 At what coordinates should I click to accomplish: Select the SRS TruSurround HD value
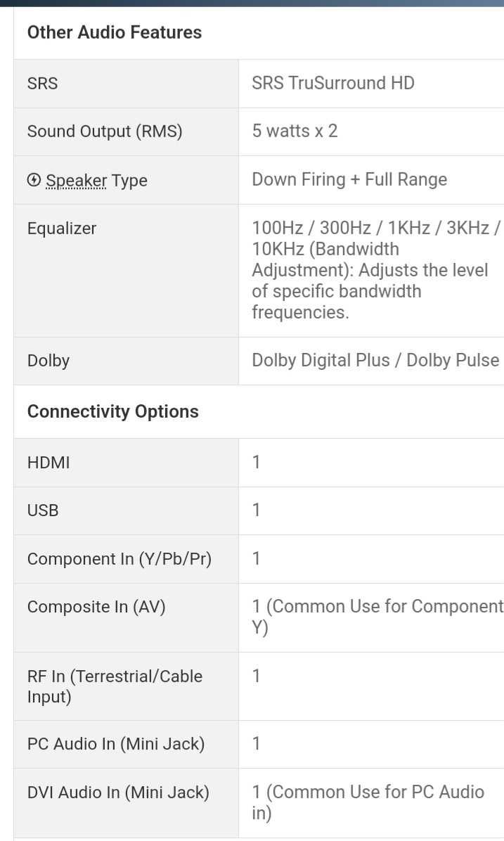tap(333, 82)
